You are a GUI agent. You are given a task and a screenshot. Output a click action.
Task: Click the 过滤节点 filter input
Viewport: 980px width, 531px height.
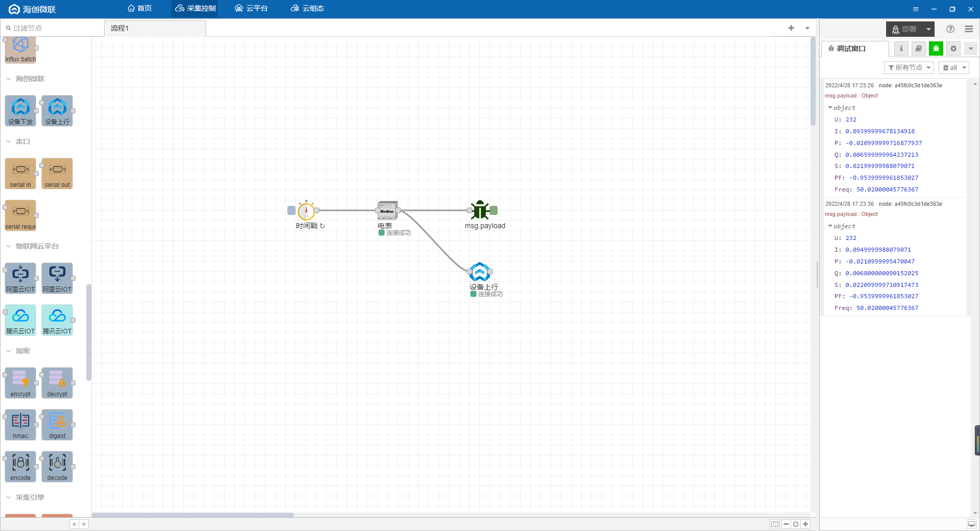point(52,28)
